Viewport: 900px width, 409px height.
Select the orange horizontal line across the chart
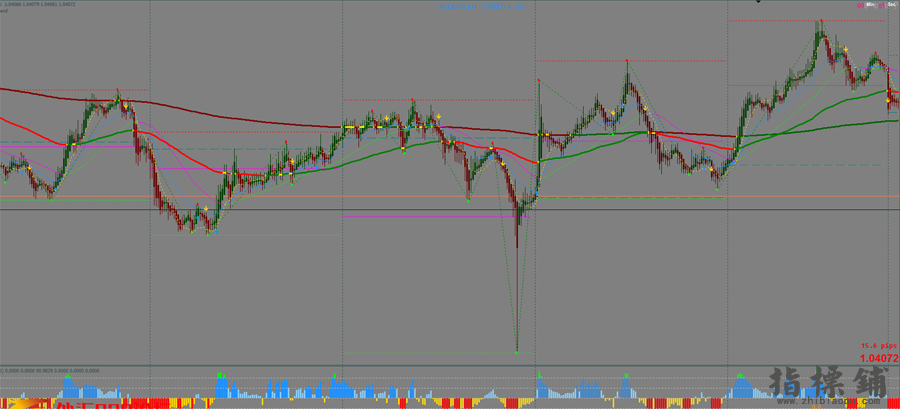450,197
